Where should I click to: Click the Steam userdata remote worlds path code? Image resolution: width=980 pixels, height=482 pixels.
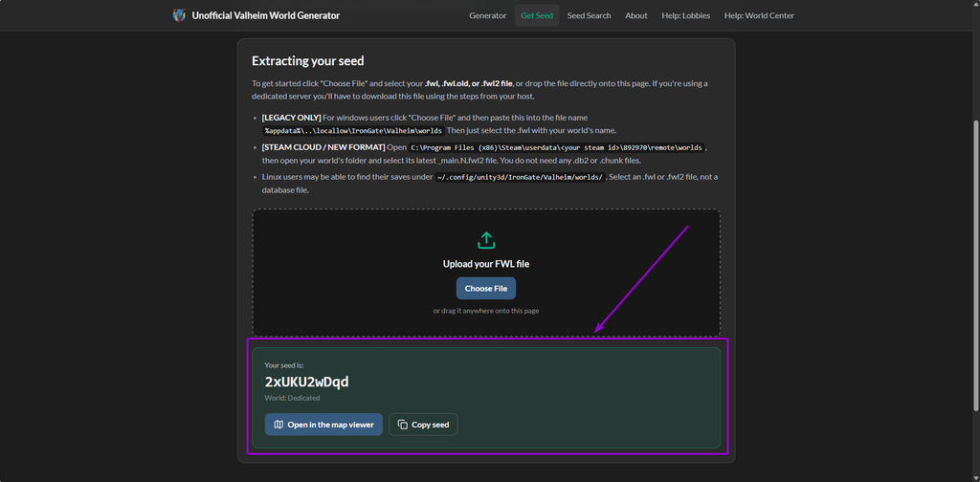pyautogui.click(x=558, y=148)
